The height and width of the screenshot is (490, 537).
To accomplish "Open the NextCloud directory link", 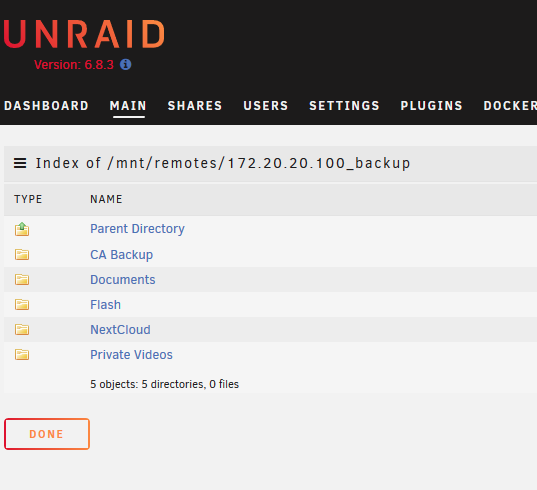I will coord(120,330).
